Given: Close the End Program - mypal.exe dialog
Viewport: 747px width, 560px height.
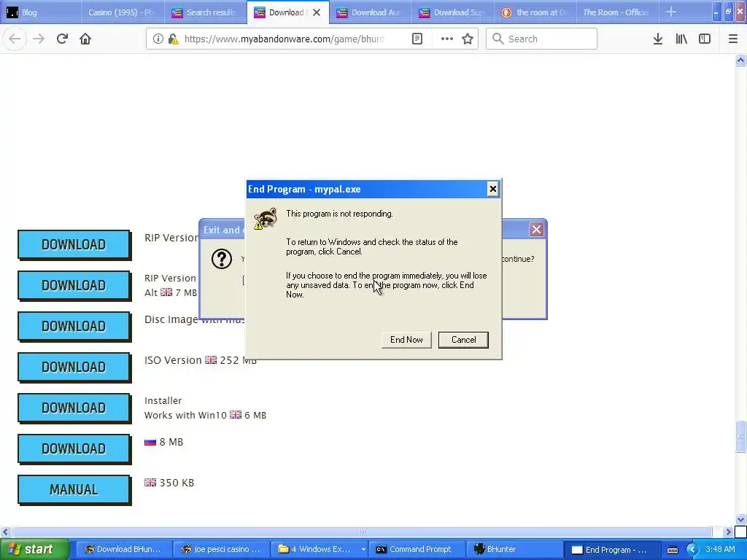Looking at the screenshot, I should [492, 189].
